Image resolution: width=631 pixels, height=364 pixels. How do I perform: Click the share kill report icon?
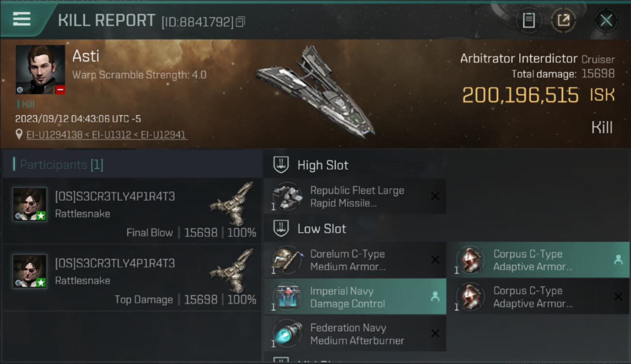(563, 20)
